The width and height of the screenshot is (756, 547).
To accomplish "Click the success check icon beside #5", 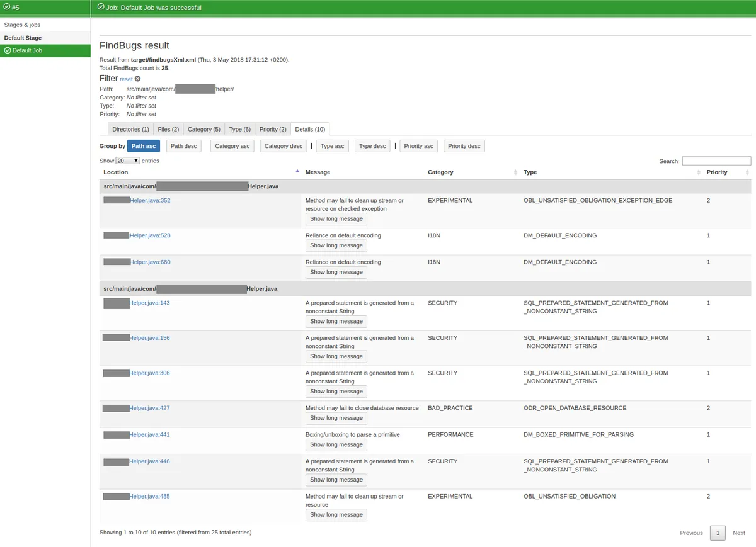I will pos(7,8).
